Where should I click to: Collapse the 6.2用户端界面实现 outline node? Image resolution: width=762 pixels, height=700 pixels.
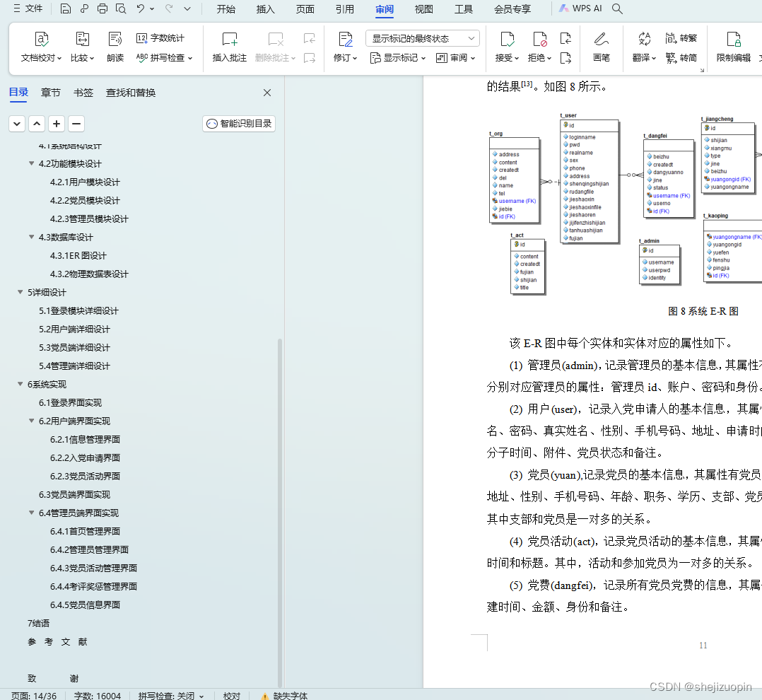[32, 421]
